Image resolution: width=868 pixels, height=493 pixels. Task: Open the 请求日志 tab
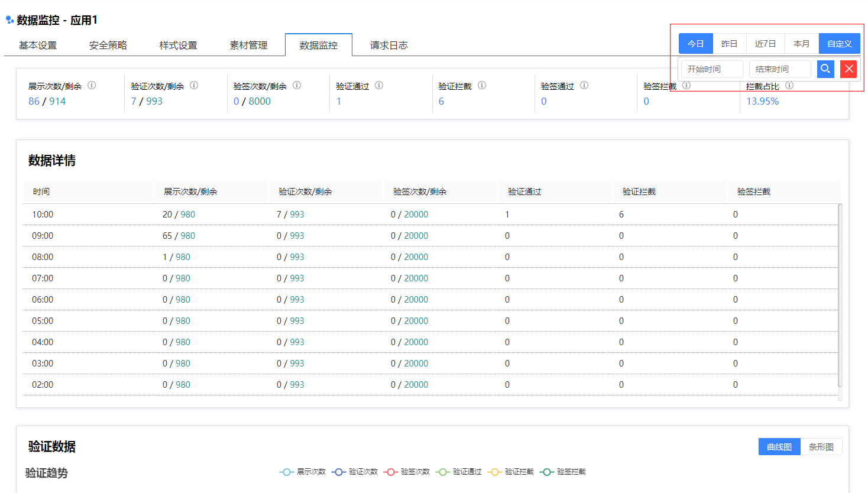pyautogui.click(x=389, y=45)
